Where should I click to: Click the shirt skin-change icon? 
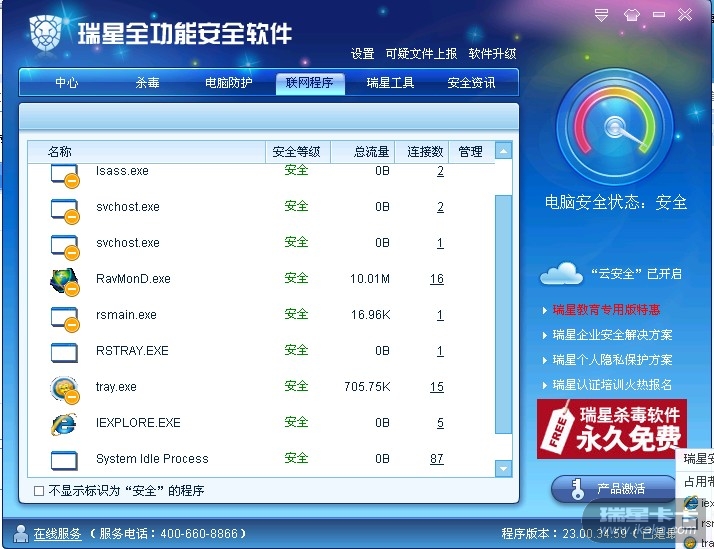pos(632,15)
